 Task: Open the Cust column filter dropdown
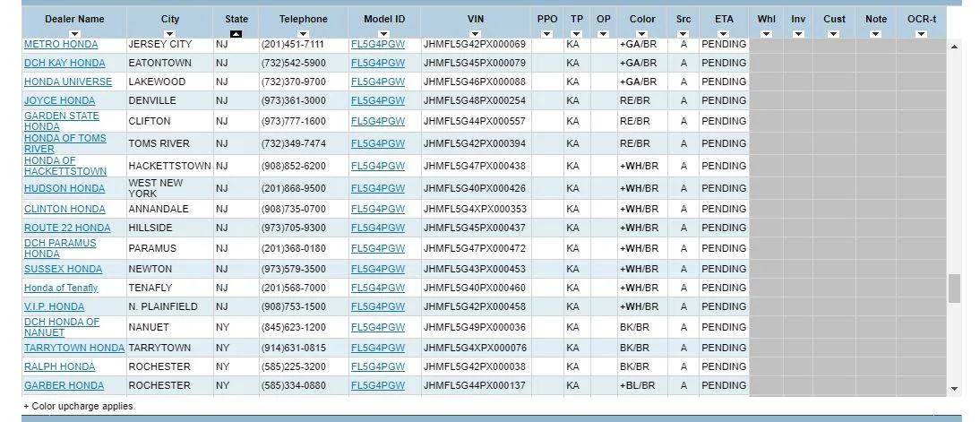click(834, 34)
